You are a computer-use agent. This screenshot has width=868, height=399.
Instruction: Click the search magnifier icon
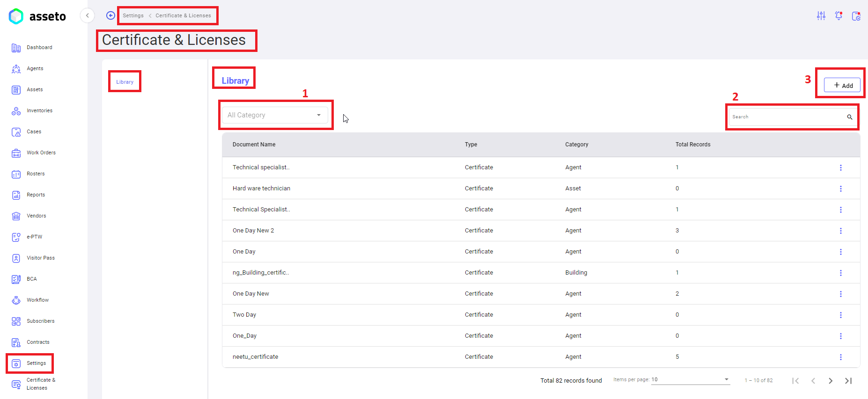pos(849,117)
